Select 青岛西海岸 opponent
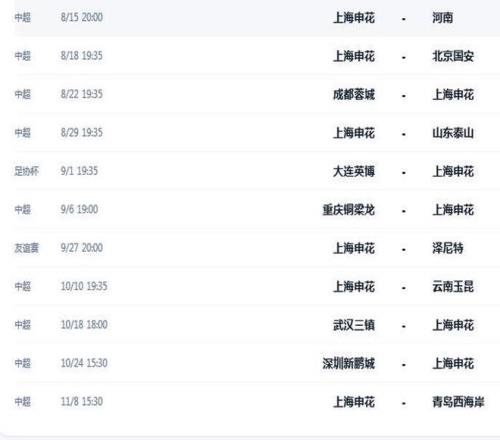 [458, 402]
